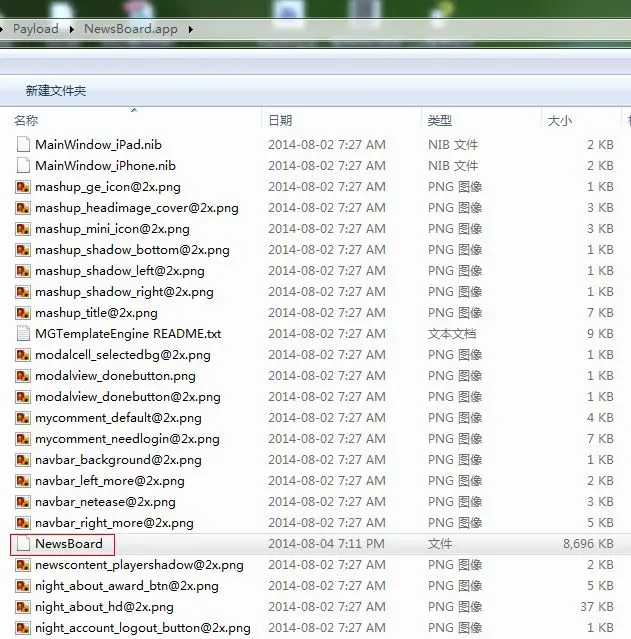The height and width of the screenshot is (639, 631).
Task: Click the navbar_background@2x.png image icon
Action: 23,460
